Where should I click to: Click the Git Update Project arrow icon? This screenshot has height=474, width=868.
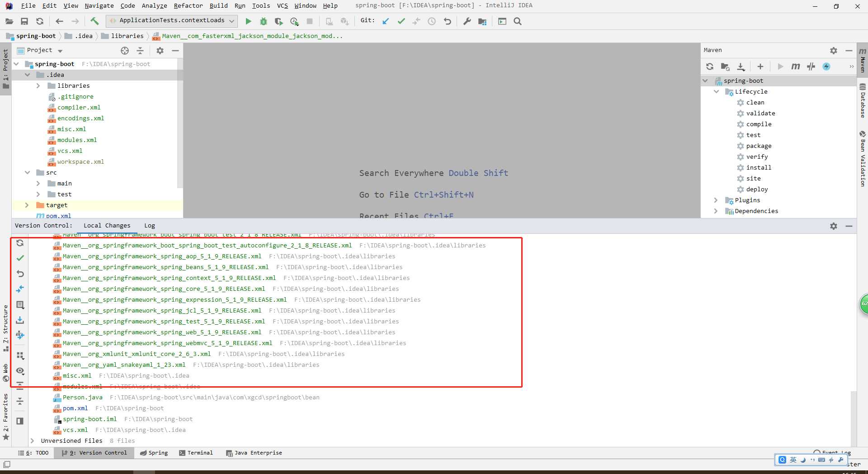(x=386, y=21)
